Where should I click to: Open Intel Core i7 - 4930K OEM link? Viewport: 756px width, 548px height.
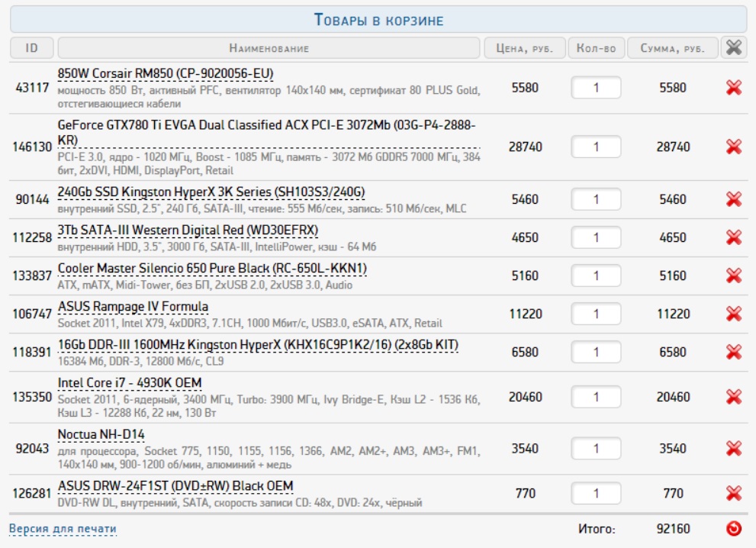click(x=130, y=382)
